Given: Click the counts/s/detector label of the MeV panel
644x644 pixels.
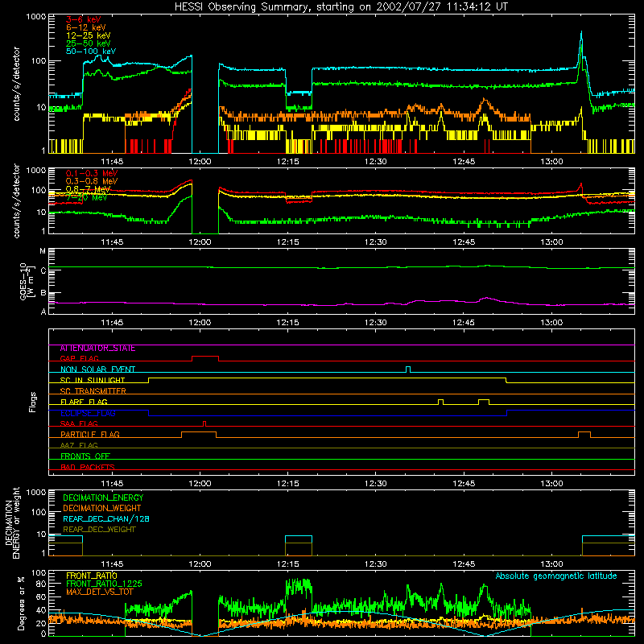Looking at the screenshot, I should pyautogui.click(x=16, y=200).
